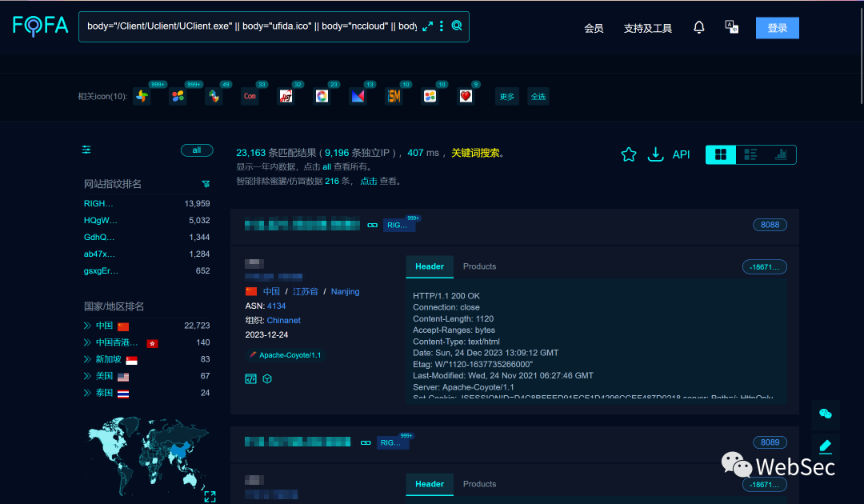Image resolution: width=864 pixels, height=504 pixels.
Task: Click the 登录 login button
Action: click(x=777, y=28)
